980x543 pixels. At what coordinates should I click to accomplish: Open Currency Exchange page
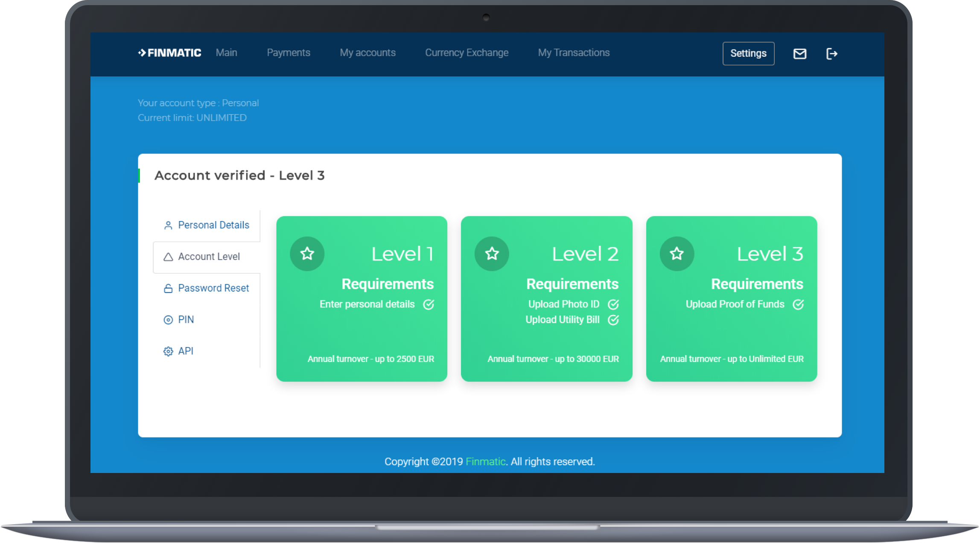pos(467,53)
